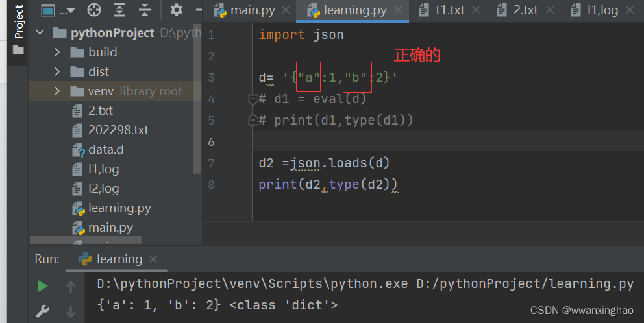
Task: Close the l1,log editor tab
Action: tap(630, 10)
